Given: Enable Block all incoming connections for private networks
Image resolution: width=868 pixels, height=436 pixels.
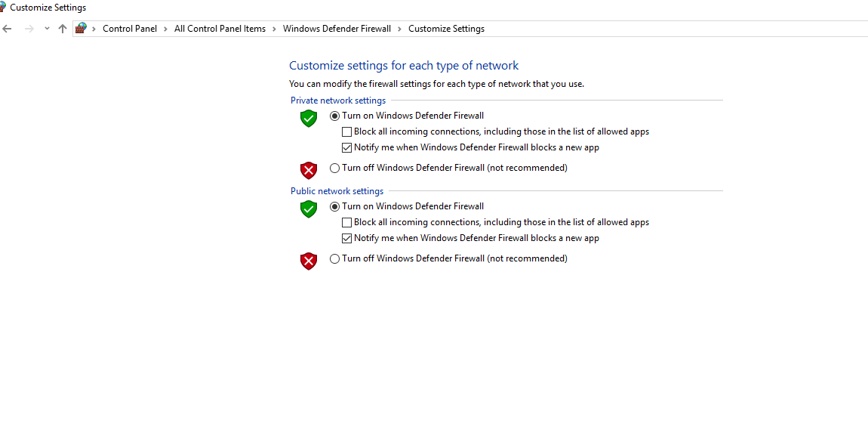Looking at the screenshot, I should [346, 131].
